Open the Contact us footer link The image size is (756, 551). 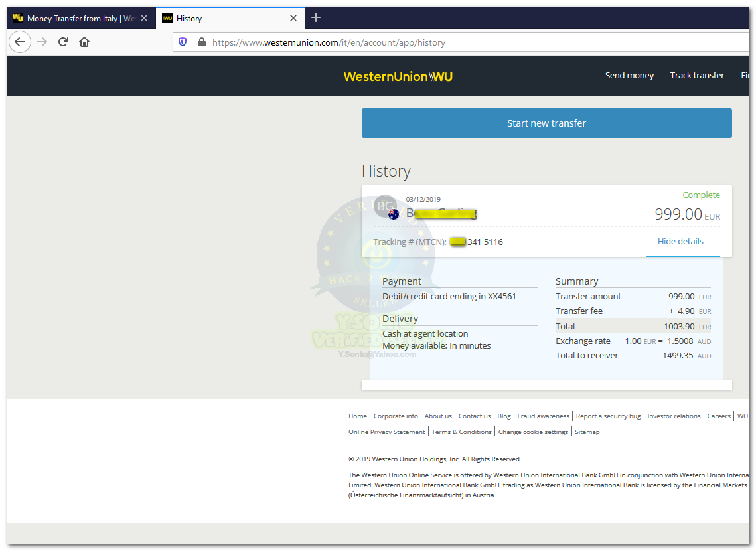pyautogui.click(x=475, y=416)
